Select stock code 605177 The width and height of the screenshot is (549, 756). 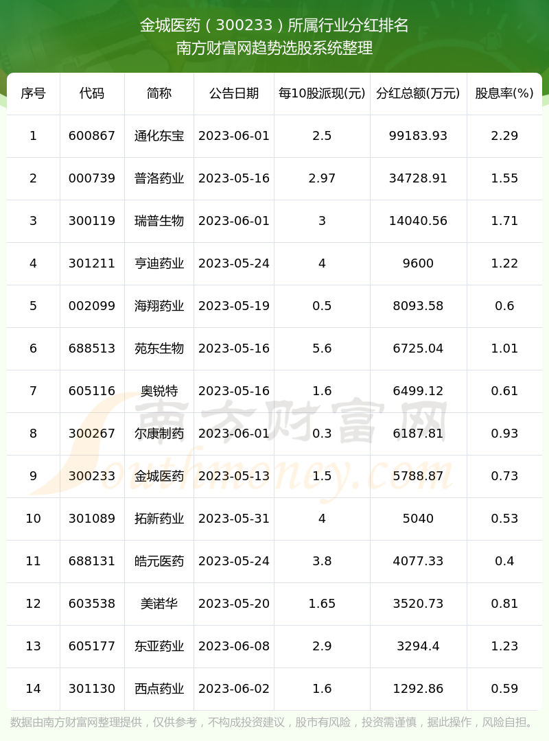coord(92,646)
